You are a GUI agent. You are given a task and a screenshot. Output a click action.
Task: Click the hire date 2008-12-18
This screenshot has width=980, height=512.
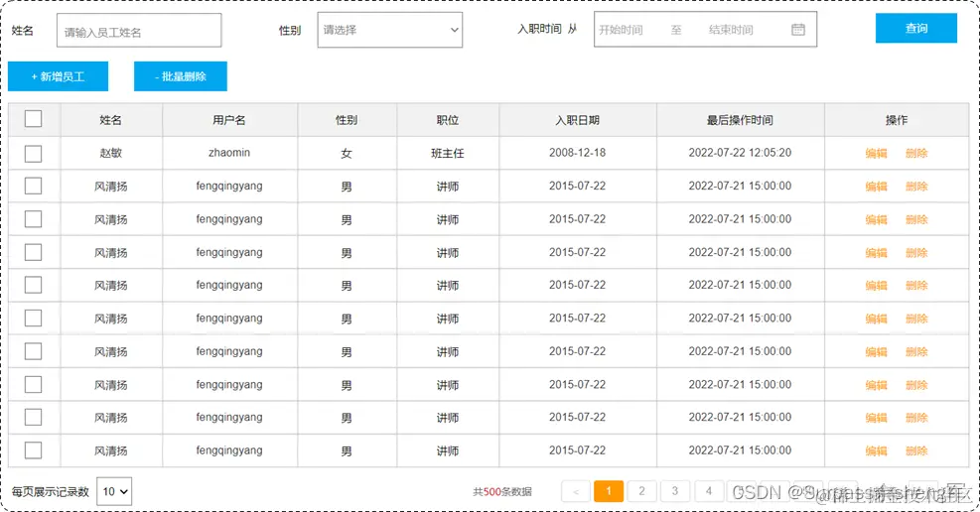pos(578,153)
